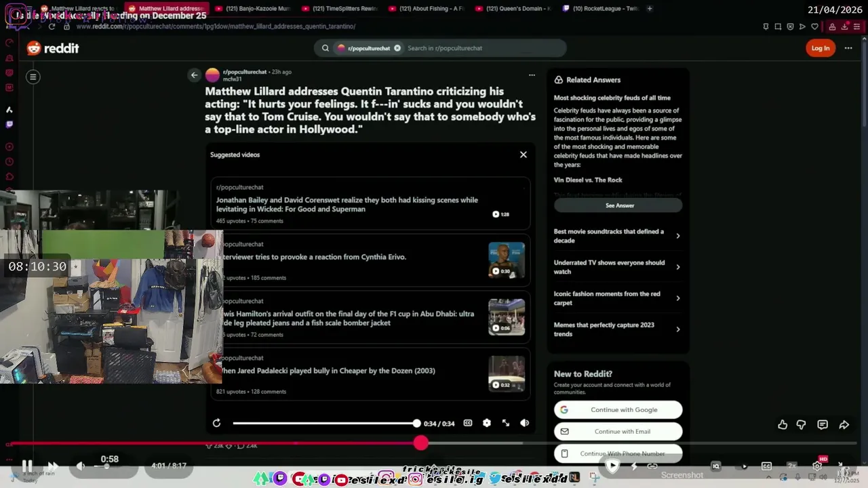
Task: Seek within the Reddit video scrubber
Action: (325, 423)
